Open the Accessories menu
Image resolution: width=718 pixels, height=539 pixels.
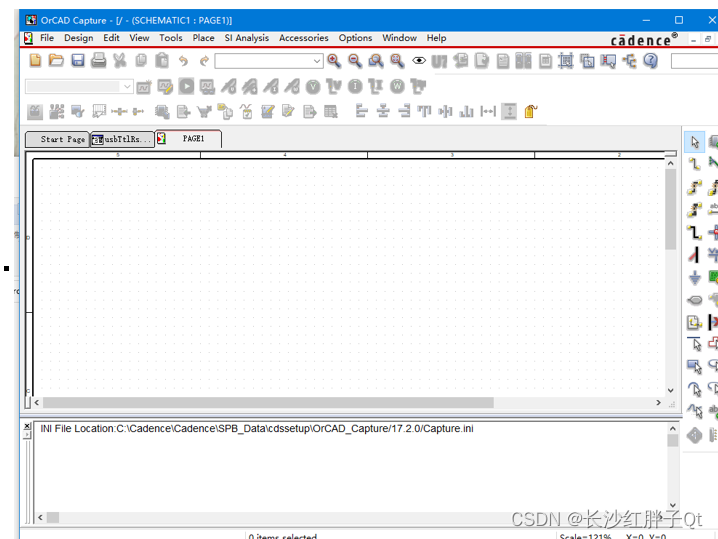[304, 38]
